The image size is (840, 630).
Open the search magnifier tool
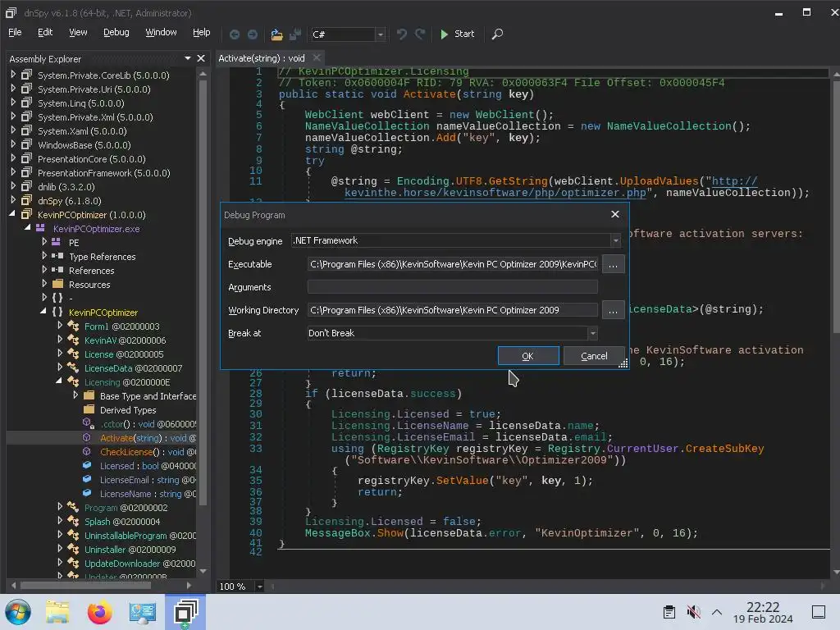click(x=497, y=34)
